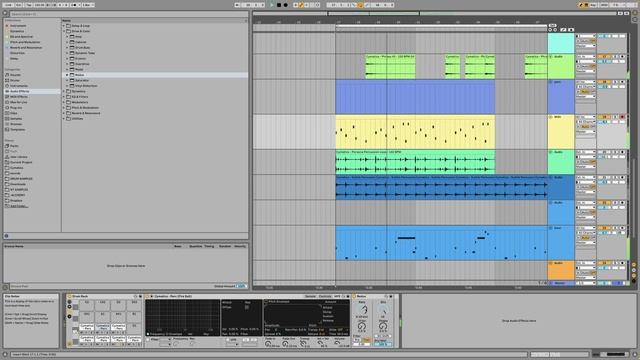Viewport: 640px width, 360px height.
Task: Click the Arrangement Record button
Action: pos(286,5)
